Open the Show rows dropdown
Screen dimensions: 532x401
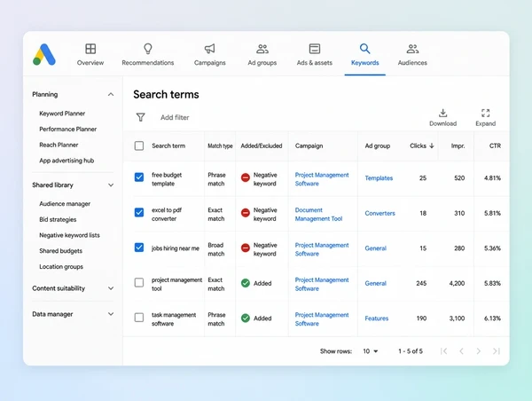tap(370, 351)
